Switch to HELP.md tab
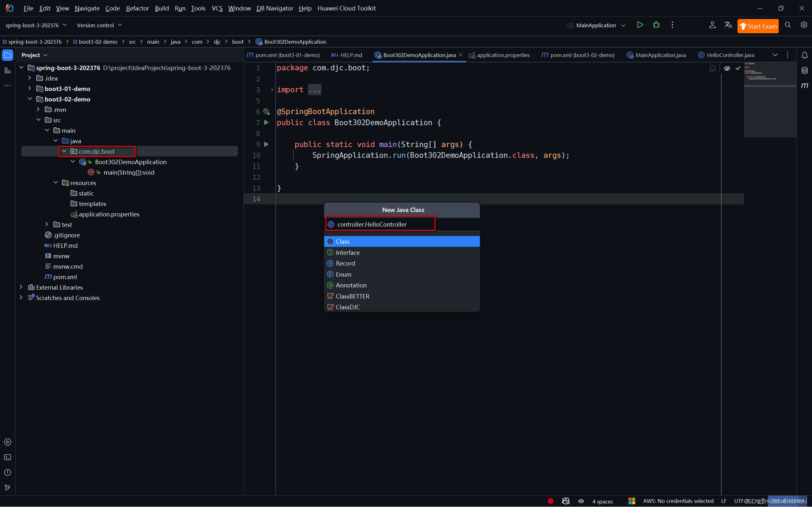 click(x=348, y=55)
